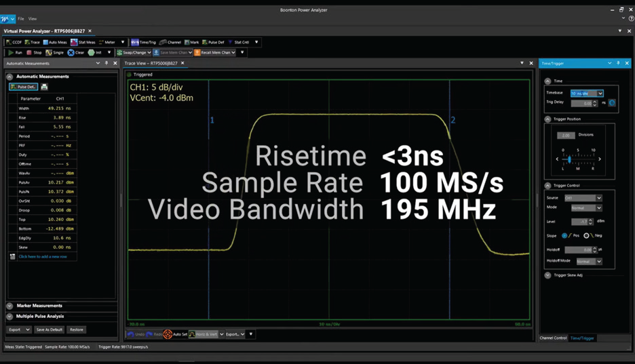Open the CCDF view from toolbar
This screenshot has height=364, width=635.
[9, 42]
